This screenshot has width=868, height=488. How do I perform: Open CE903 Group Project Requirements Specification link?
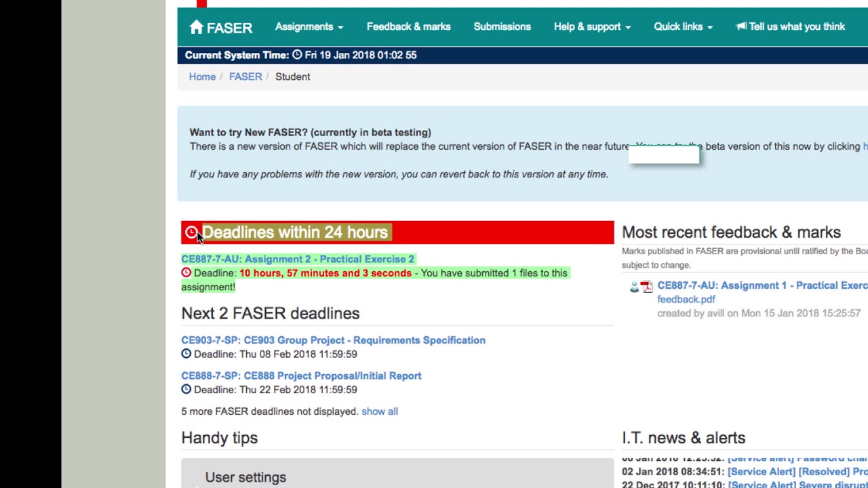pos(333,340)
